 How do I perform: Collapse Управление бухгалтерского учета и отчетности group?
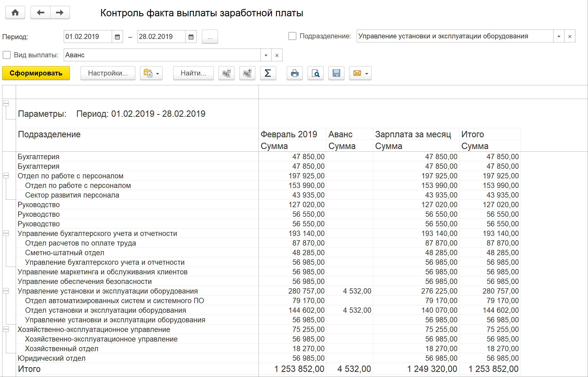(6, 233)
